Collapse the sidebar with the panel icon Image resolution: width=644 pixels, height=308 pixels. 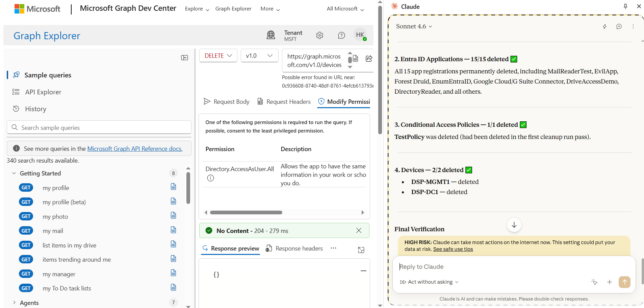pyautogui.click(x=184, y=58)
